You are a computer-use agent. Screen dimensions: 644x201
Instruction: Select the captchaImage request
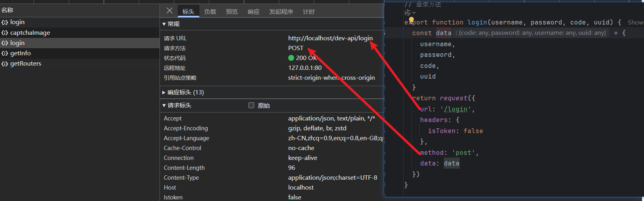point(79,32)
